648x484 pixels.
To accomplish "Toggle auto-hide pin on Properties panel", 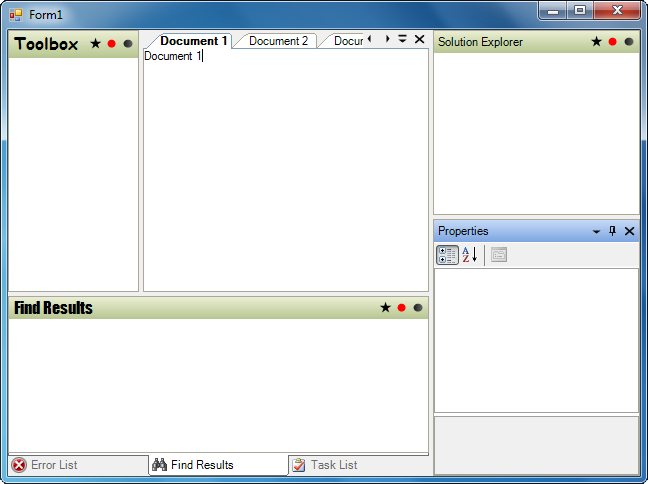I will point(613,231).
